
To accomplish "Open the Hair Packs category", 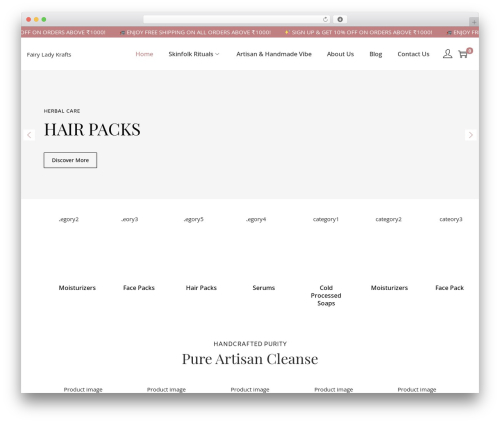I will 201,288.
